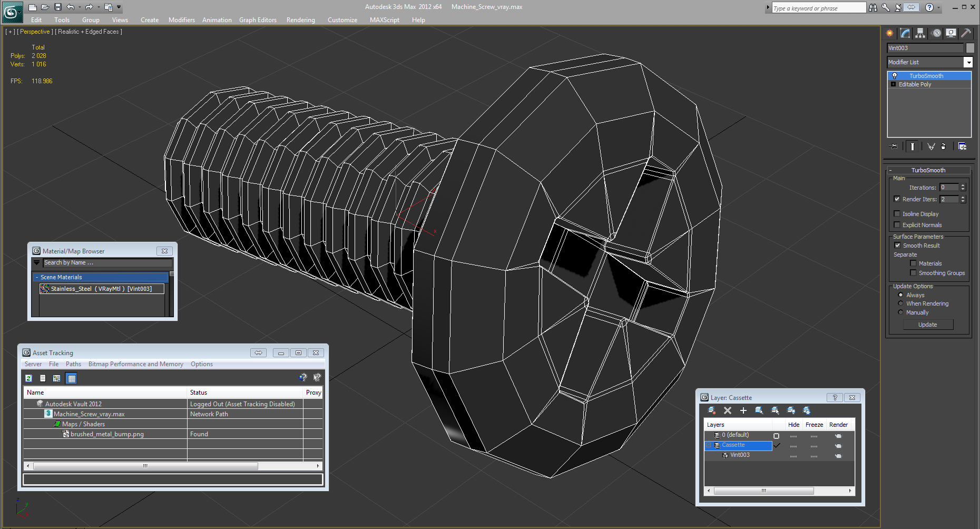The height and width of the screenshot is (529, 980).
Task: Click Add Selected Objects plus icon in Layer dialog
Action: [743, 410]
